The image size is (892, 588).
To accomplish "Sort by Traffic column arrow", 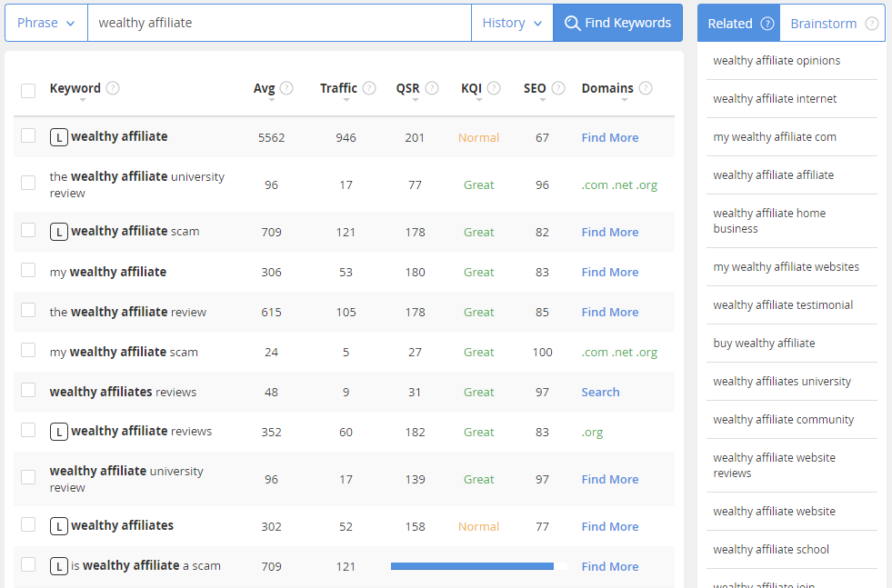I will (x=346, y=100).
